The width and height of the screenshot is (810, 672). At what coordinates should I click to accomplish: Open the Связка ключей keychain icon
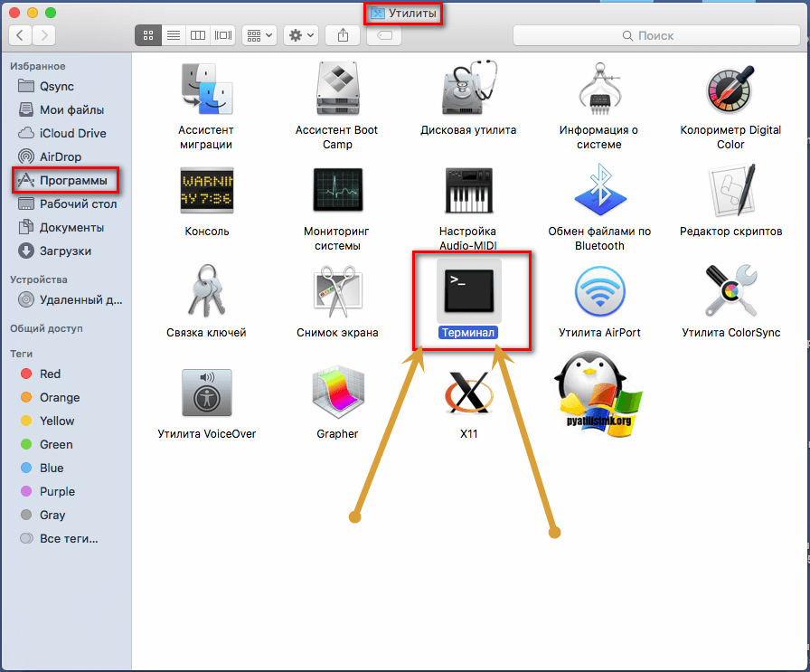pos(206,291)
